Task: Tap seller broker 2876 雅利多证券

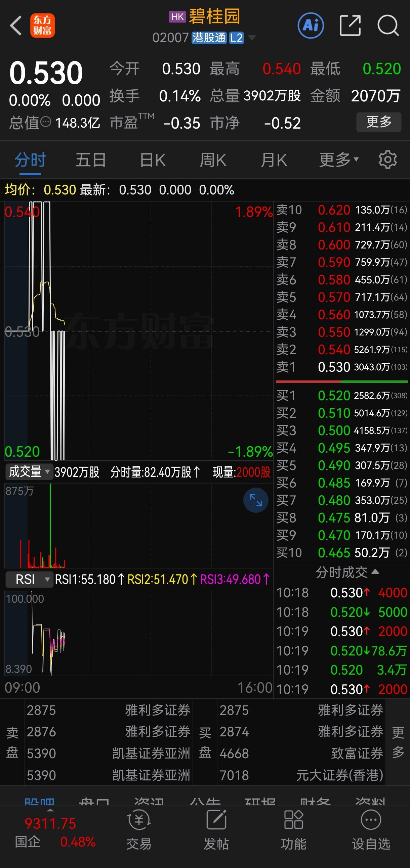Action: point(108,732)
